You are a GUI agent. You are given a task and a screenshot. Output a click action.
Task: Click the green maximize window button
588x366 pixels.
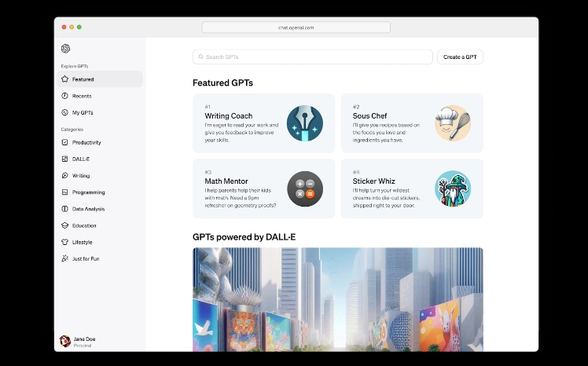click(x=79, y=27)
